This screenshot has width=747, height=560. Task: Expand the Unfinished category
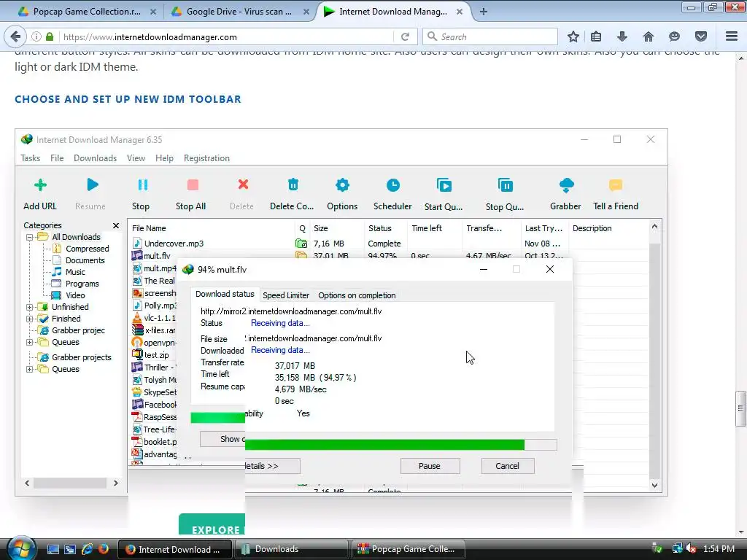pos(29,307)
